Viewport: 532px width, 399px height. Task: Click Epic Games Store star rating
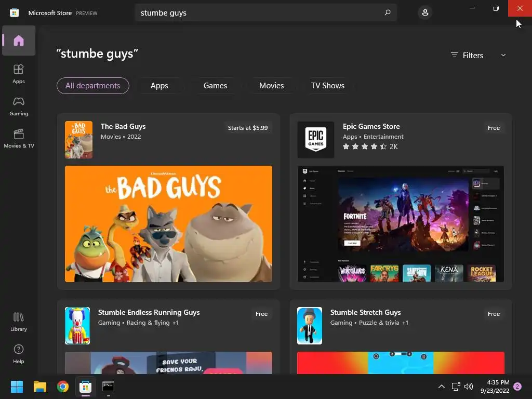click(370, 147)
